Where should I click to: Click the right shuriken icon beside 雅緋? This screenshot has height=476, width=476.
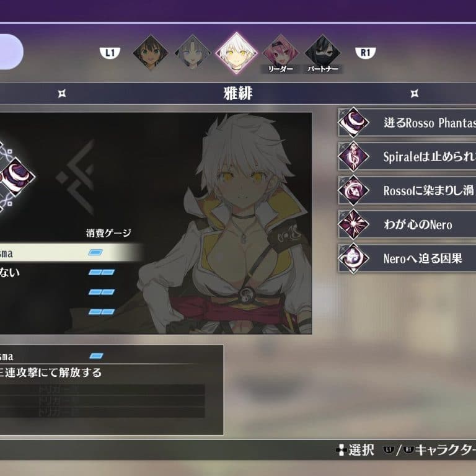pyautogui.click(x=415, y=93)
